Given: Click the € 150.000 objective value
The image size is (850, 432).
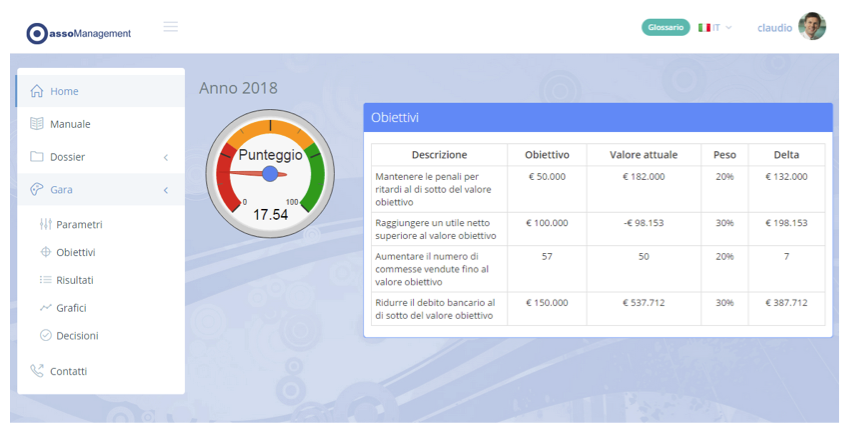Looking at the screenshot, I should click(547, 302).
